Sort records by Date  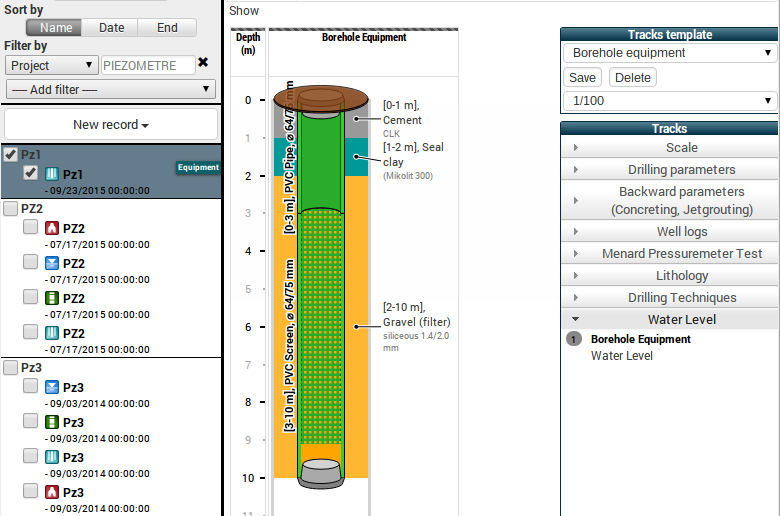coord(111,28)
